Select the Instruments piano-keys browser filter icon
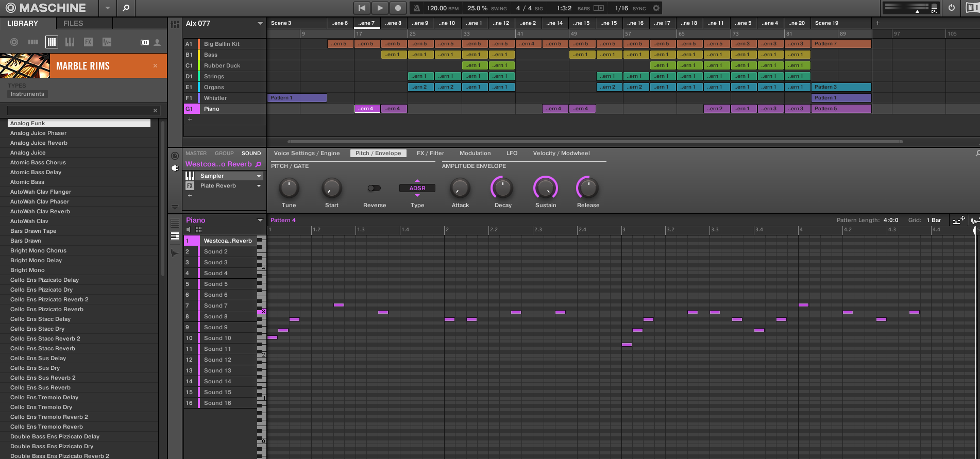The width and height of the screenshot is (980, 459). pos(70,42)
